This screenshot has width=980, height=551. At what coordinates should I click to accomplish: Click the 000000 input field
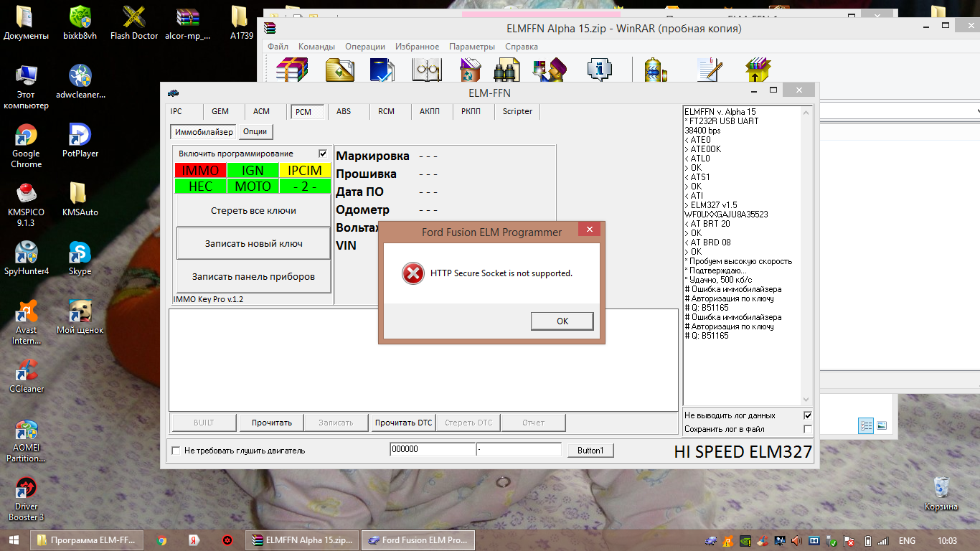pyautogui.click(x=433, y=450)
